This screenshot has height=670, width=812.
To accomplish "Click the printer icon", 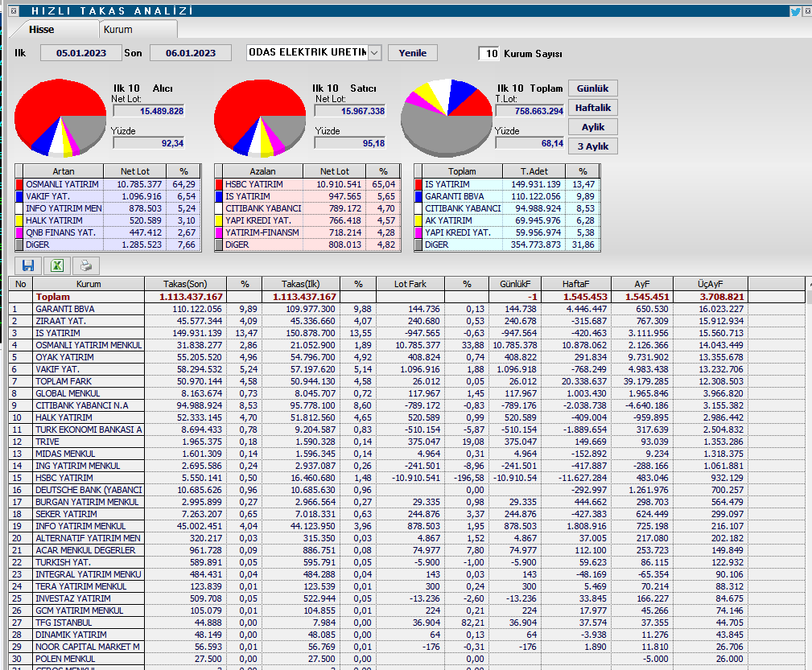I will click(86, 265).
